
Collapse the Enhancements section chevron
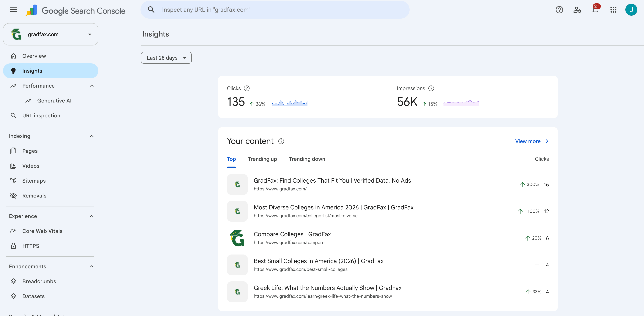point(91,266)
